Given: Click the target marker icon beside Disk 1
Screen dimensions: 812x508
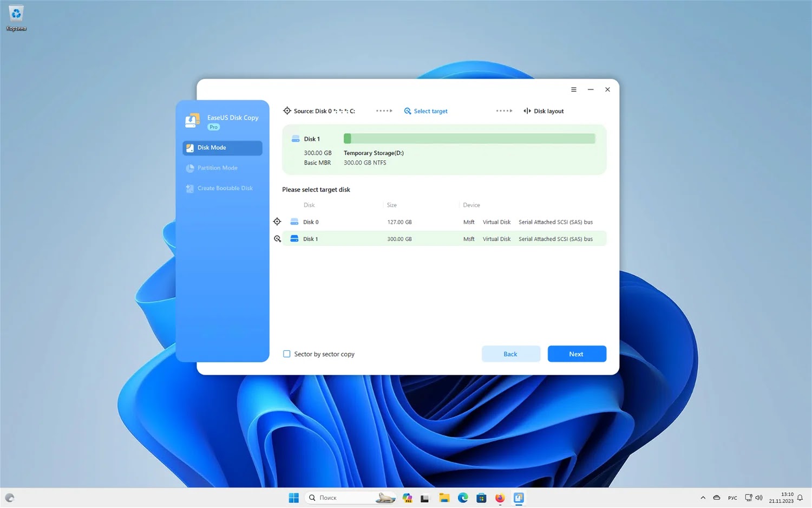Looking at the screenshot, I should [277, 239].
